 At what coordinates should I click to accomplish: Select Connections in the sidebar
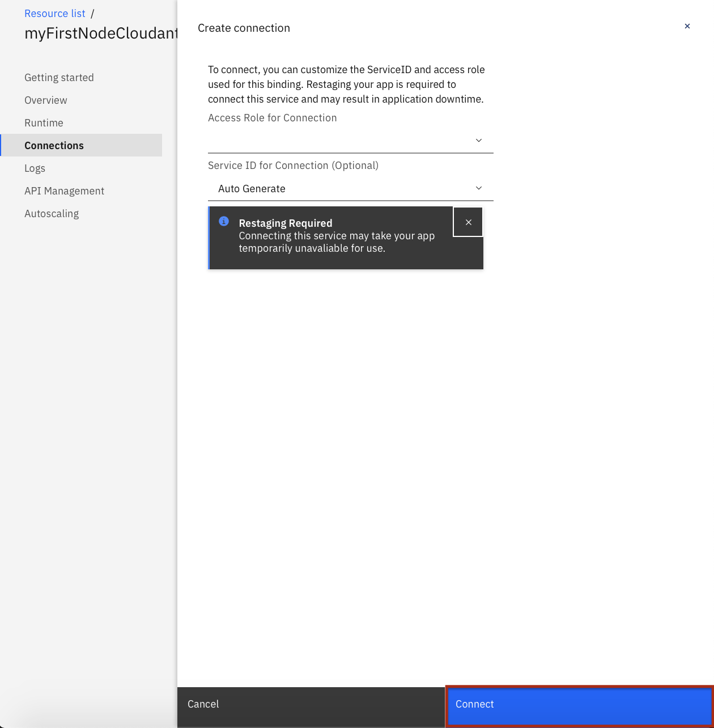coord(81,145)
